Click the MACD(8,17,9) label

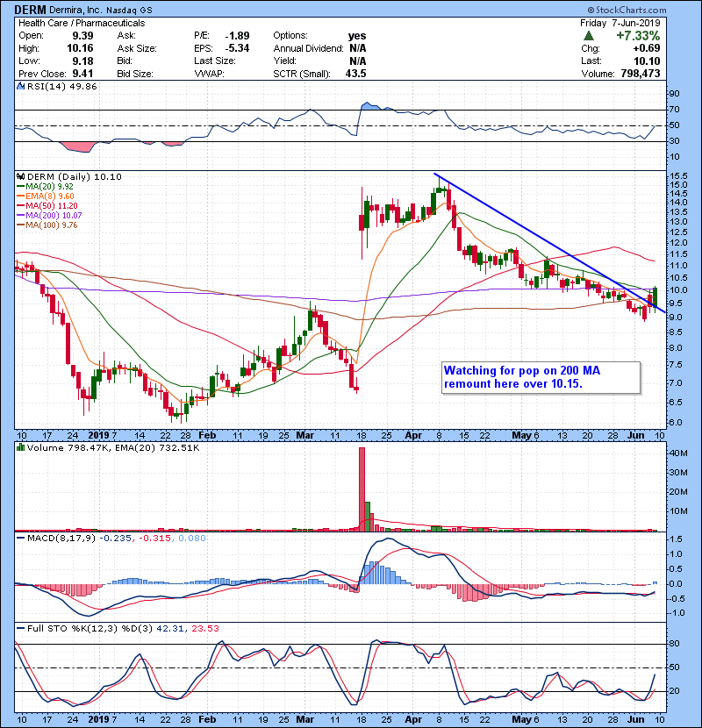tap(61, 539)
